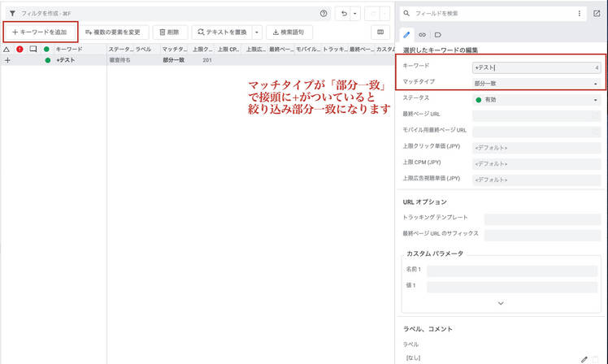This screenshot has width=608, height=364.
Task: Switch to the label tab
Action: pos(437,35)
